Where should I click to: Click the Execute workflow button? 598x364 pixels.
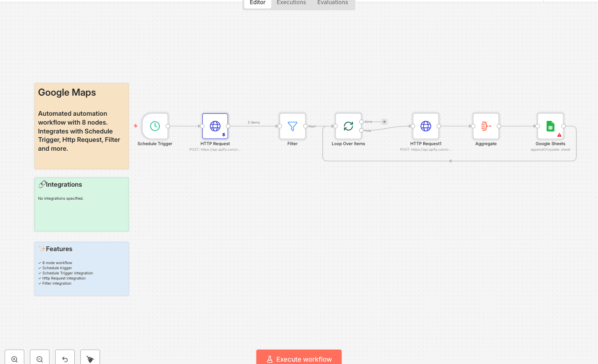point(299,358)
